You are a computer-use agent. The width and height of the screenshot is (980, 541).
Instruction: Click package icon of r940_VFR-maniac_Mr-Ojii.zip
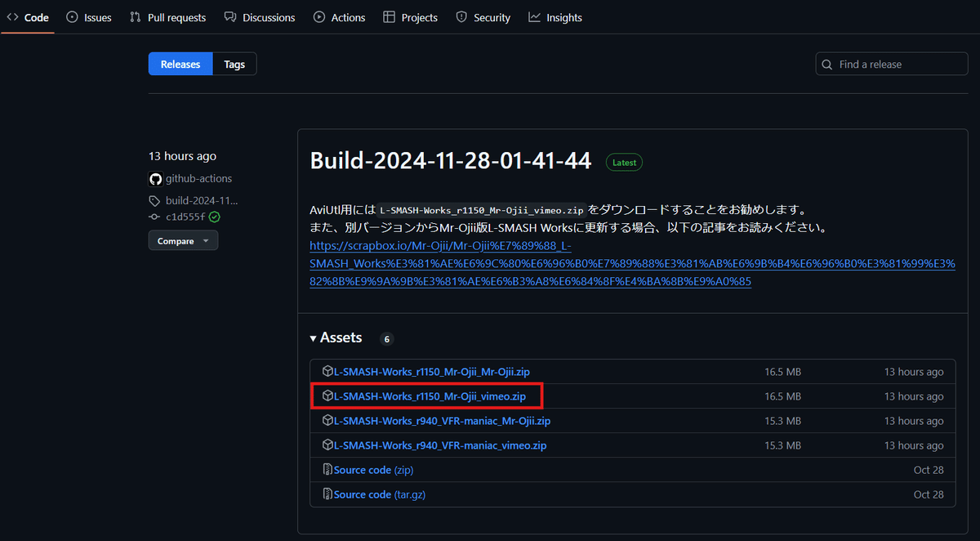[x=327, y=421]
